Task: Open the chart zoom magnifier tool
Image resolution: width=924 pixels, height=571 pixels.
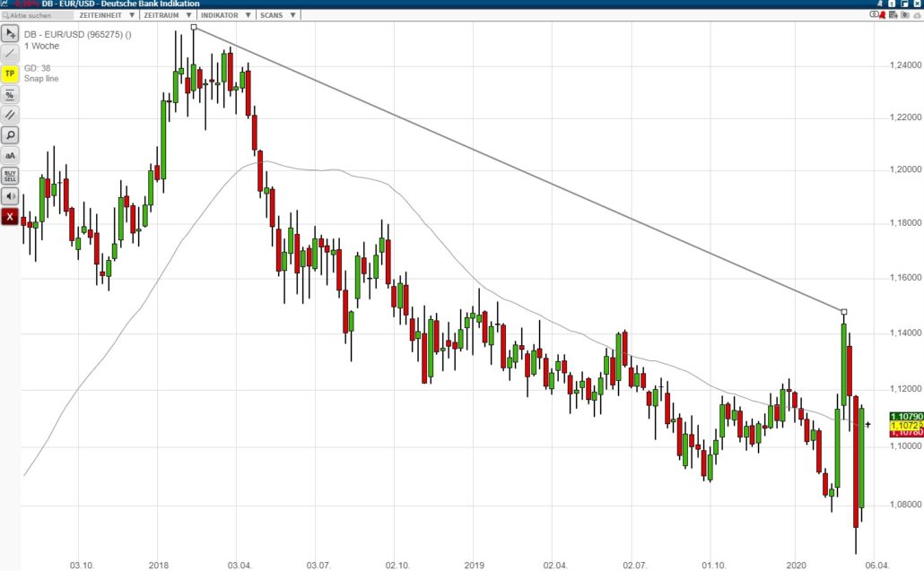Action: pyautogui.click(x=10, y=134)
